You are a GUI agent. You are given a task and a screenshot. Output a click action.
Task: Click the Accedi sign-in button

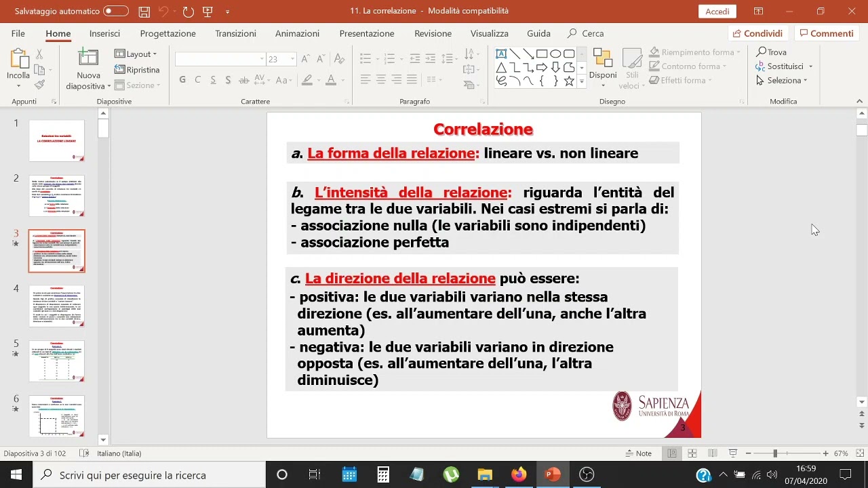pos(717,12)
